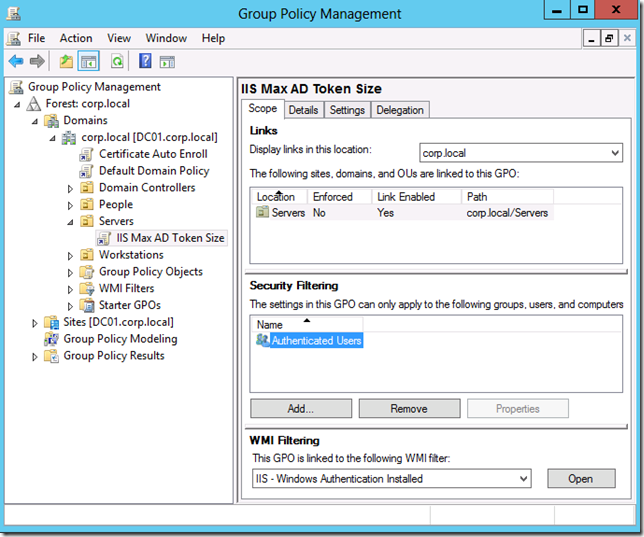This screenshot has width=644, height=537.
Task: Open the Display links location dropdown
Action: click(614, 153)
